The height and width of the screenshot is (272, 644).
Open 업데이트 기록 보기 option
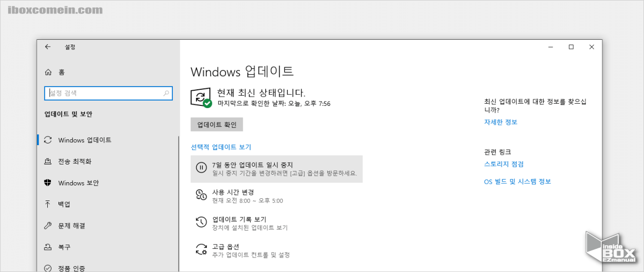276,223
